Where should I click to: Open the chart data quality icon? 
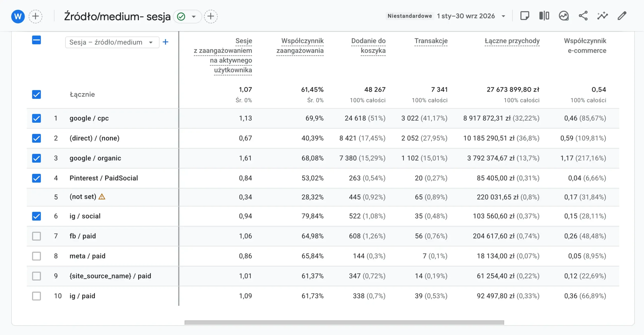564,16
